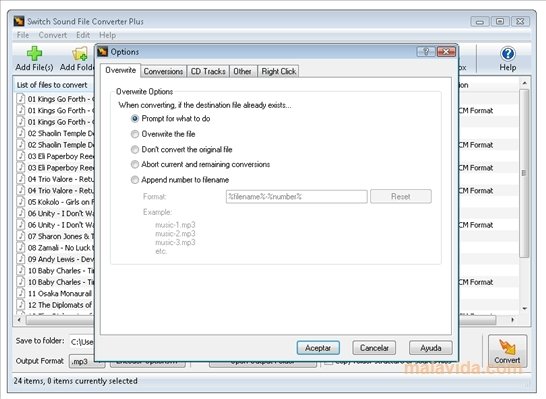Click the horizontal scrollbar right arrow
Image resolution: width=546 pixels, height=399 pixels.
click(513, 320)
